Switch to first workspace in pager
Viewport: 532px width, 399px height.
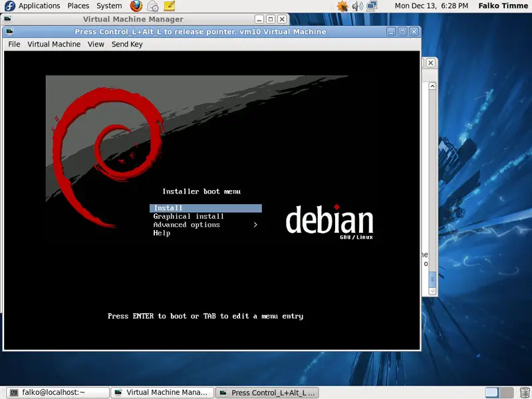pos(492,392)
